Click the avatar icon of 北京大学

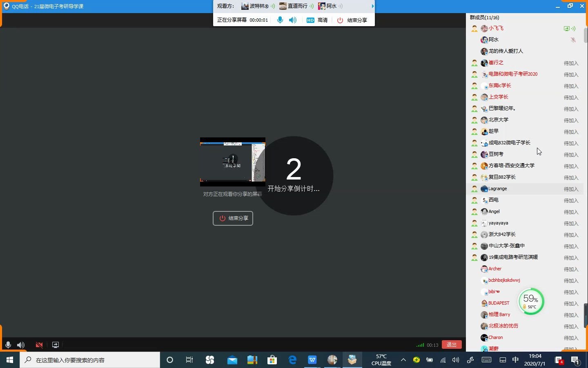pos(484,120)
